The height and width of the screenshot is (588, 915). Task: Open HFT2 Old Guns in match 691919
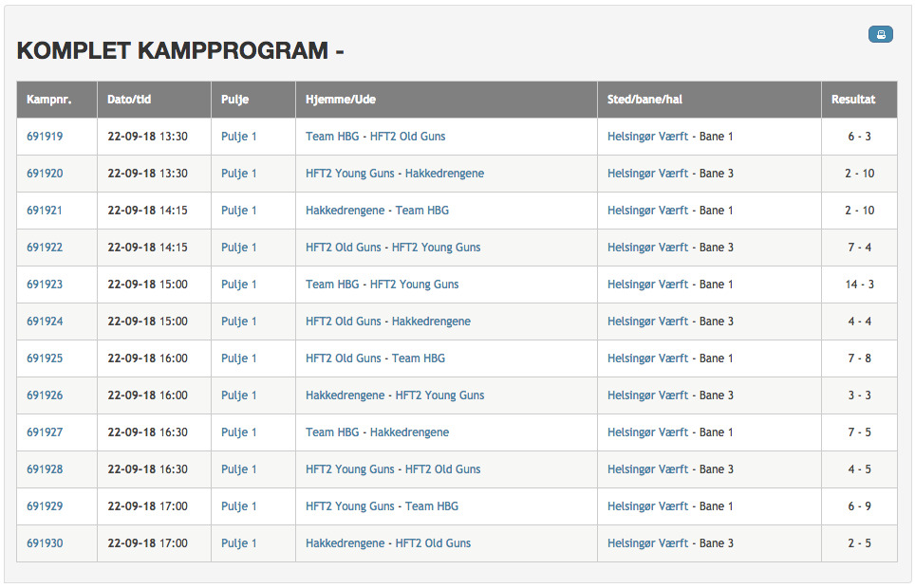pos(407,137)
